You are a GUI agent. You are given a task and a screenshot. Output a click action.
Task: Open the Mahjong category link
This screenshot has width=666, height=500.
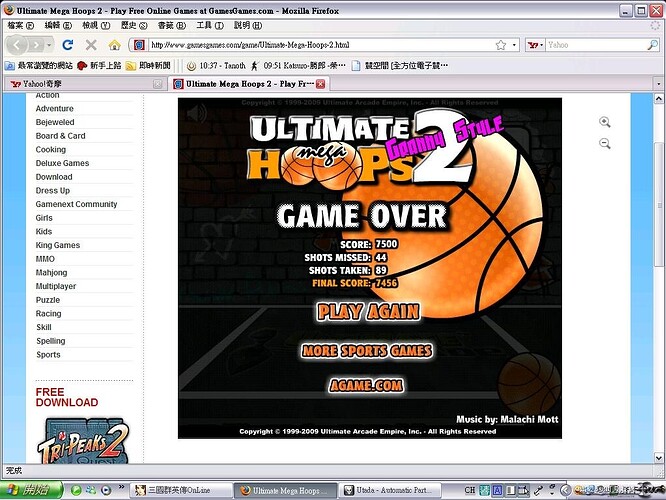pos(51,273)
